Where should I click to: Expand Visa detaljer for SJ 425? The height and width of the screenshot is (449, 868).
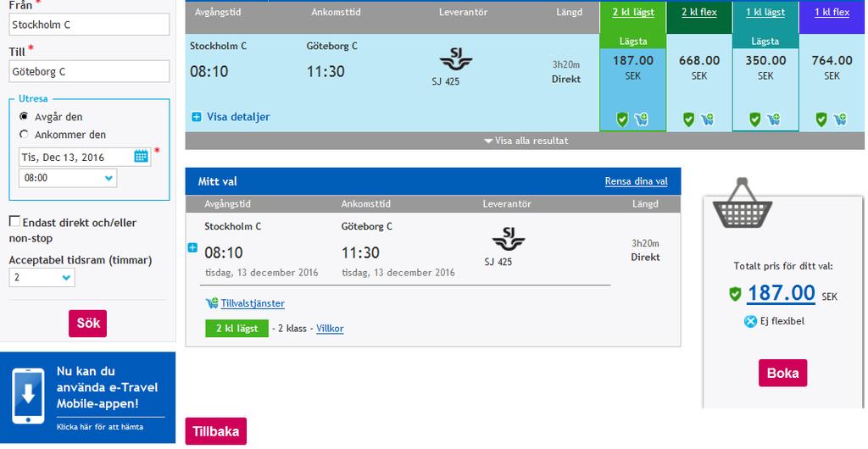pyautogui.click(x=231, y=117)
